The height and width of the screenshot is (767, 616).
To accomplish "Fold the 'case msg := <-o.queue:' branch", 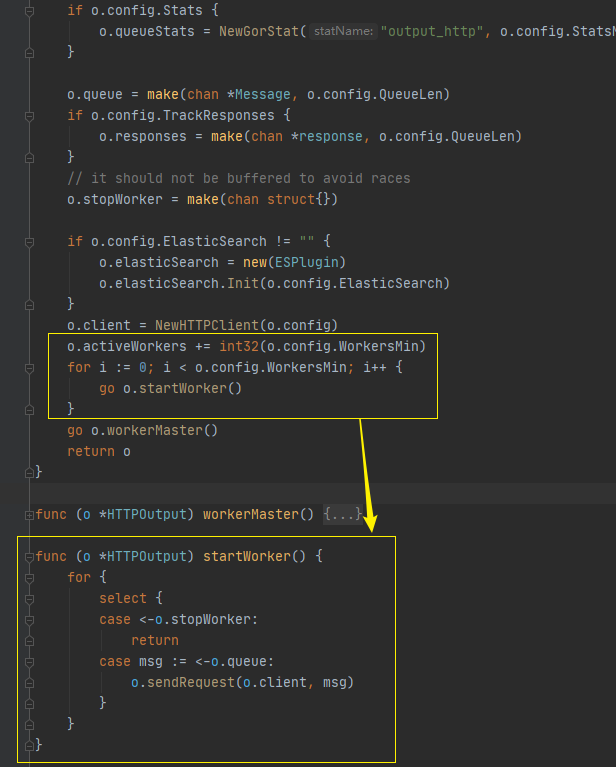I will tap(29, 662).
